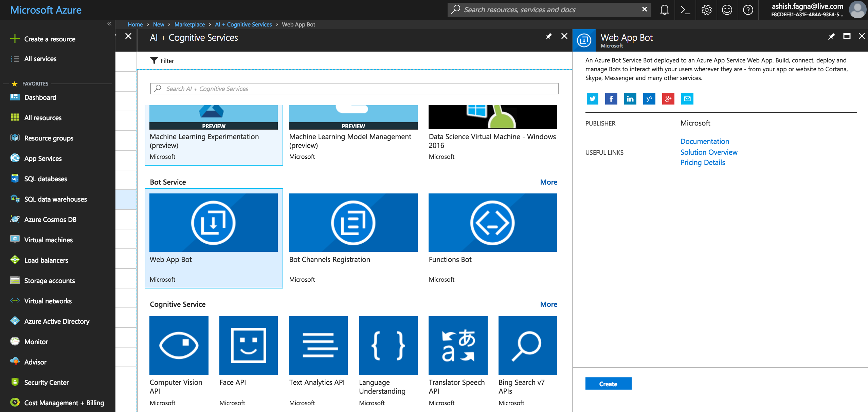This screenshot has height=412, width=868.
Task: Send feedback via the smiley icon
Action: coord(728,10)
